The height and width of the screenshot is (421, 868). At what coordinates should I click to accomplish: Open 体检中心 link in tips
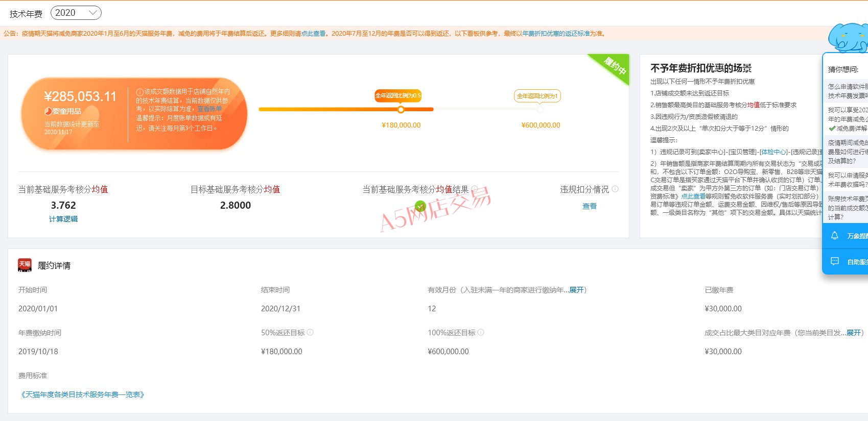coord(773,152)
